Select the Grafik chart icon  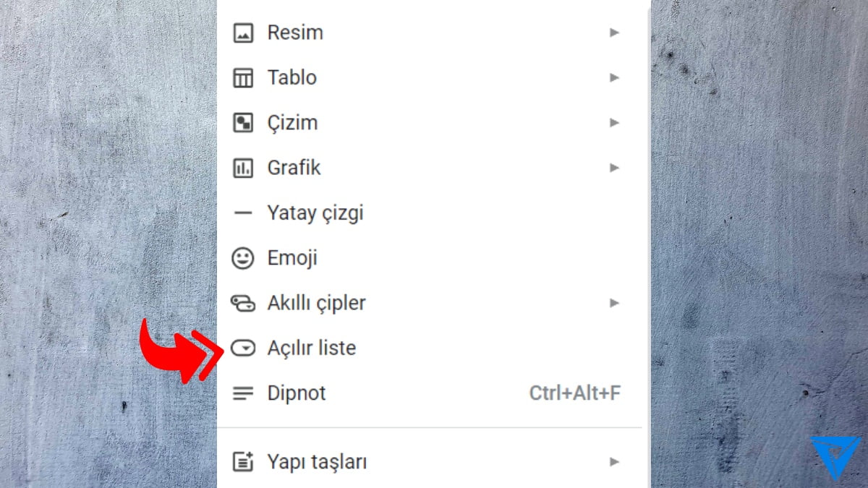[x=244, y=167]
